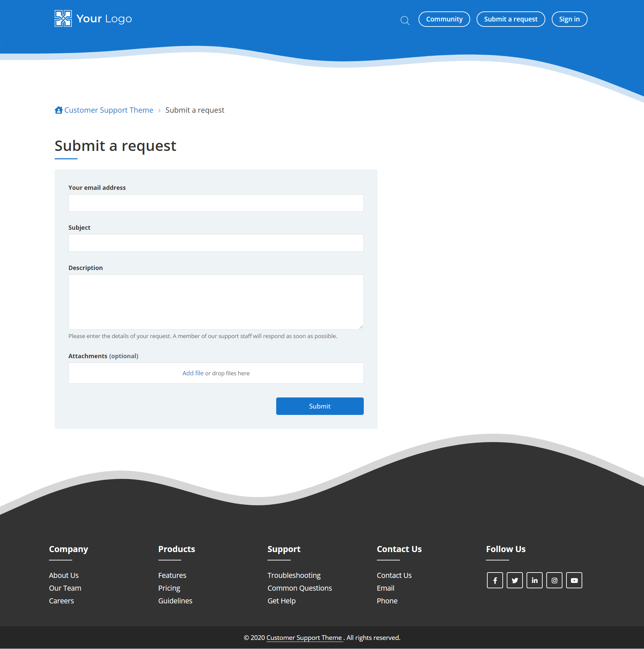
Task: Open the YouTube social icon
Action: pyautogui.click(x=574, y=581)
